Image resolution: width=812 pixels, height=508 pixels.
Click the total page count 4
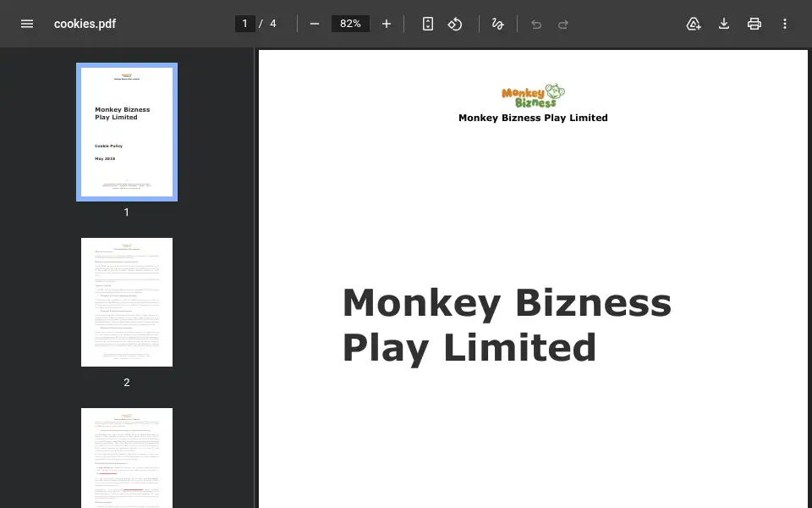(x=273, y=24)
